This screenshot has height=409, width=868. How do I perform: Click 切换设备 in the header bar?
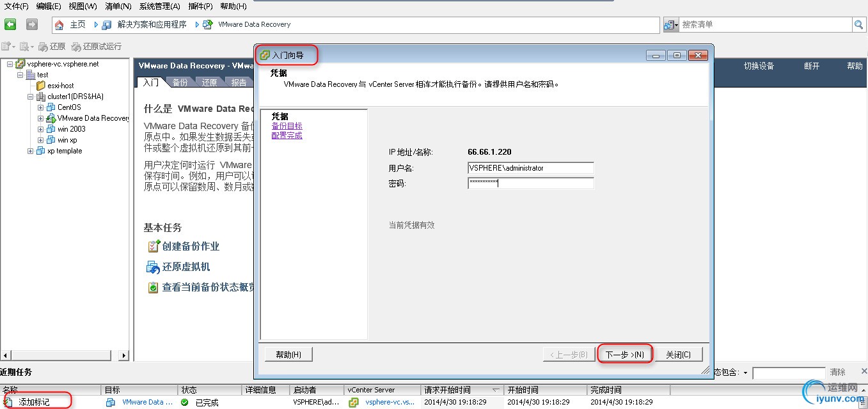(x=759, y=66)
